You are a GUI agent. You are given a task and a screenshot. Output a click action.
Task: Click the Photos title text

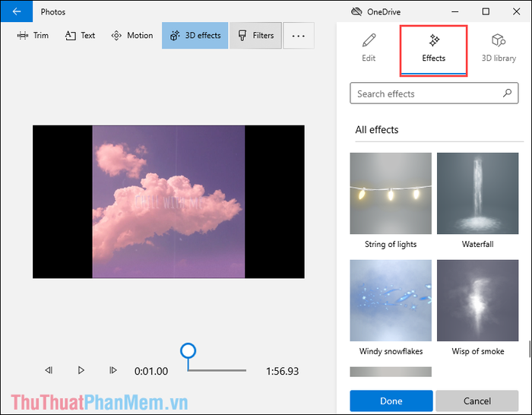point(53,12)
